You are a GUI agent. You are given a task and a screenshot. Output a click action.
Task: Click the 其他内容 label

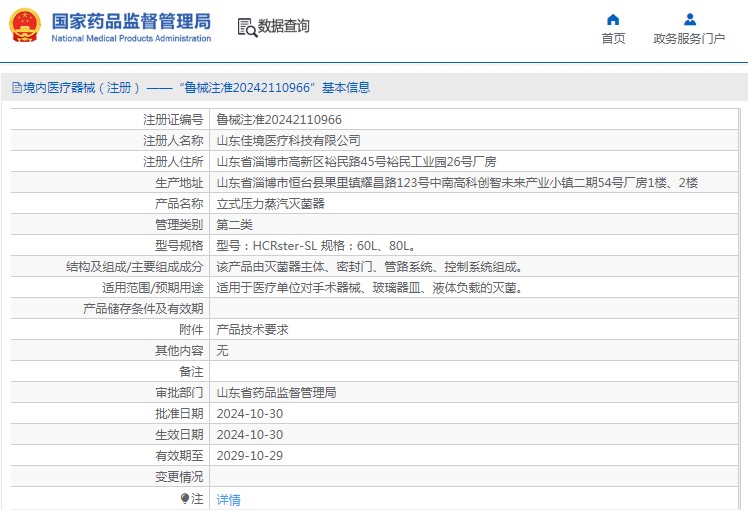179,350
